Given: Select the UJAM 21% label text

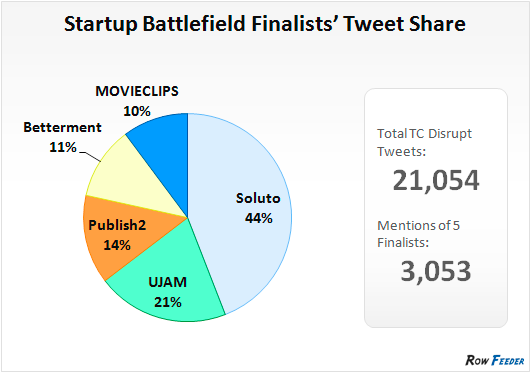Looking at the screenshot, I should coord(168,292).
